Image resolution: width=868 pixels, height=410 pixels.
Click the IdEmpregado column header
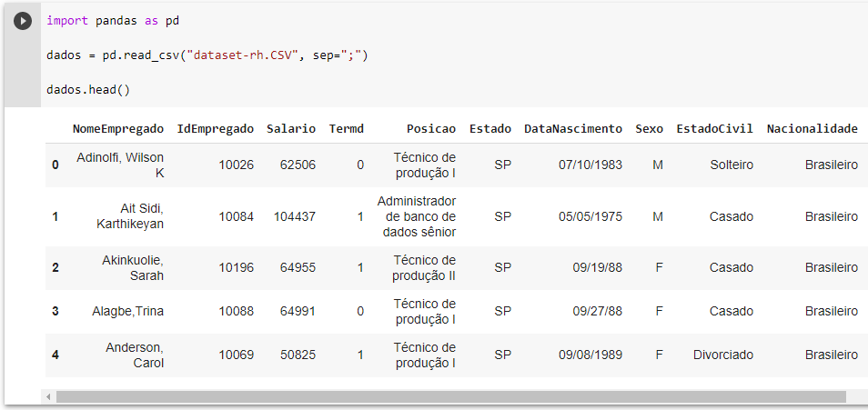coord(216,128)
